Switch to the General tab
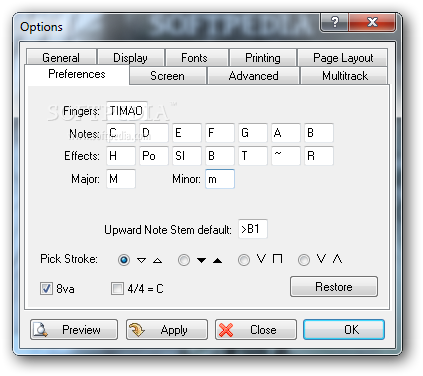This screenshot has height=376, width=423. (61, 57)
